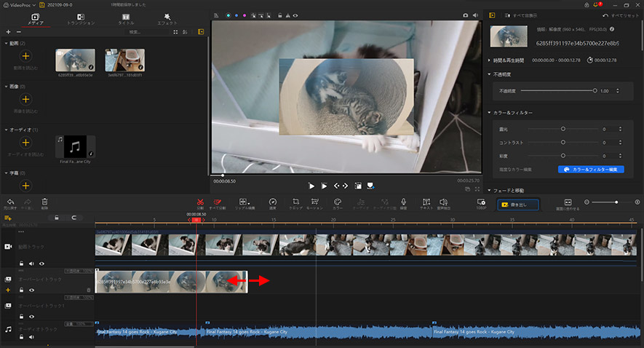Click the カラー&フィルター編集 button
This screenshot has width=644, height=348.
pyautogui.click(x=590, y=169)
